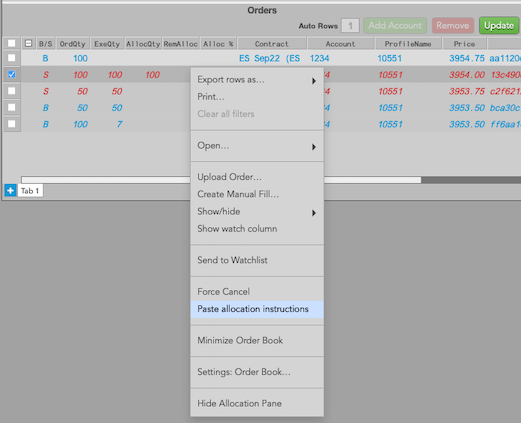Expand the Show/hide submenu arrow

coord(314,213)
